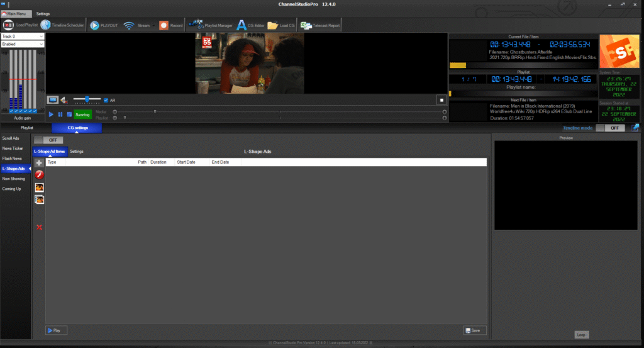Select Flash News in the sidebar
This screenshot has height=348, width=644.
click(x=12, y=158)
